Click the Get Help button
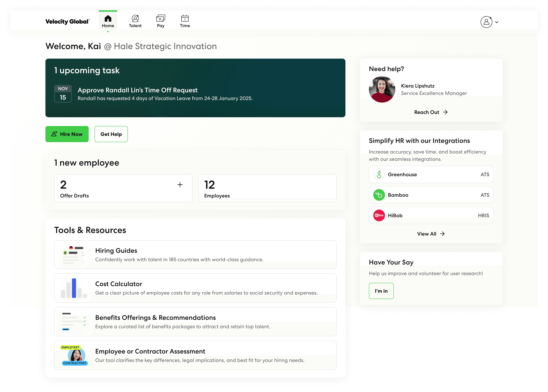 click(111, 134)
